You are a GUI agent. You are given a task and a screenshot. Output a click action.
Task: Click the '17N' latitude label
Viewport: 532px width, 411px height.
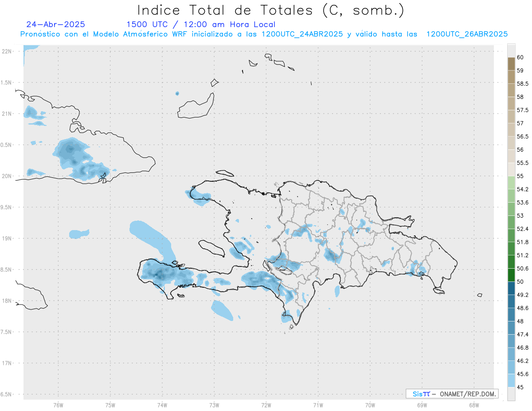pyautogui.click(x=7, y=363)
